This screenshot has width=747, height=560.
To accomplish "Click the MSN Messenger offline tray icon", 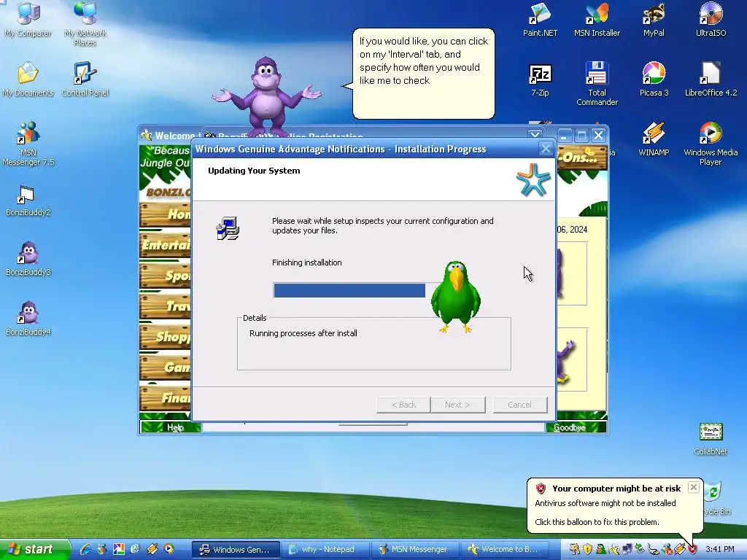I will (667, 549).
